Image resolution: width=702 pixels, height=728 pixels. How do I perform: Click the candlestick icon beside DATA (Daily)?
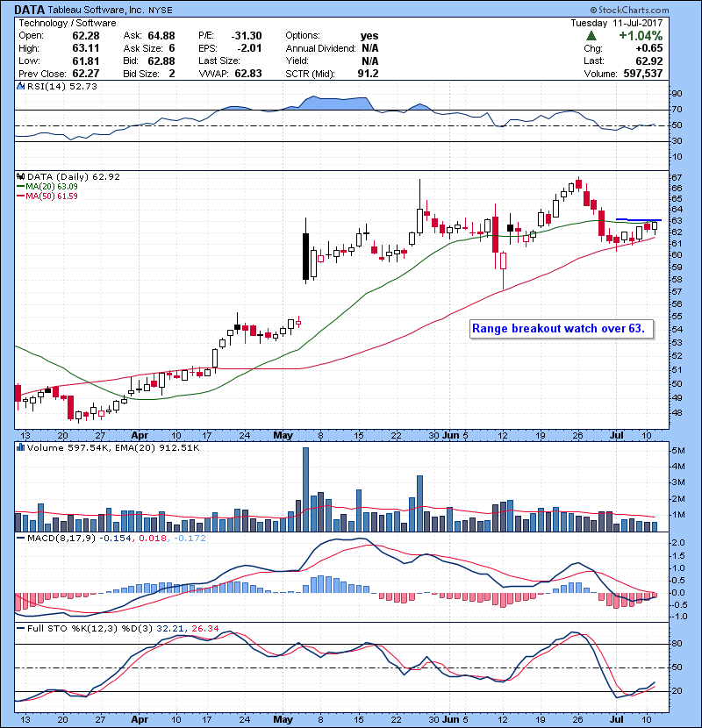(x=20, y=177)
